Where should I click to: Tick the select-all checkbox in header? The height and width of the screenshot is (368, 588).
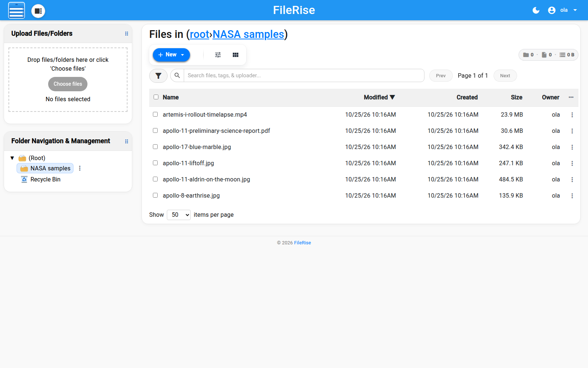point(156,97)
